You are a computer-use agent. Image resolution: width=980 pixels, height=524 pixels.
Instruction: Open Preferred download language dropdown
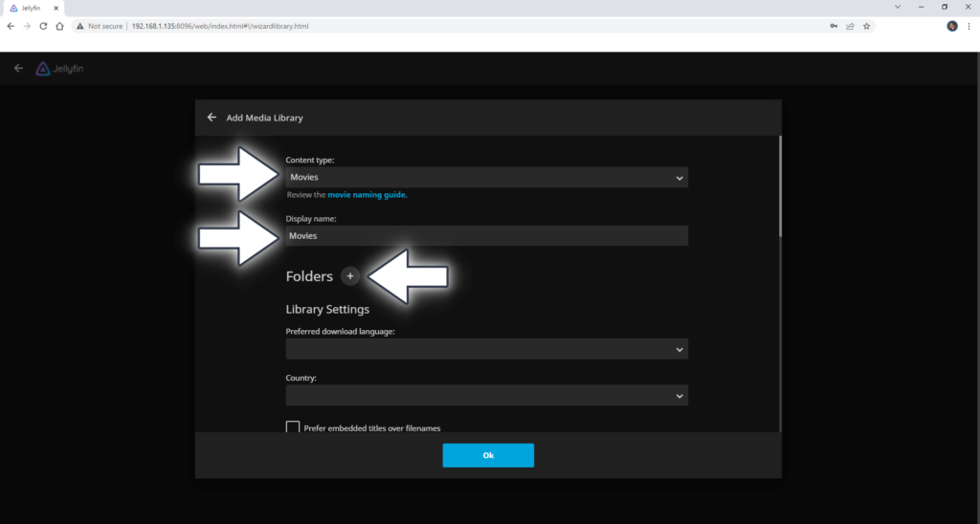(x=487, y=349)
